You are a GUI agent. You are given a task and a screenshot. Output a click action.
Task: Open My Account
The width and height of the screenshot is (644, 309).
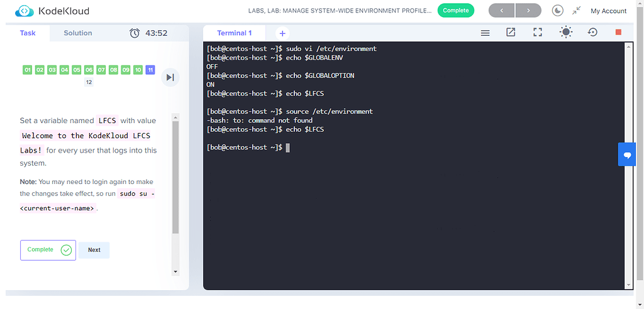(x=608, y=11)
